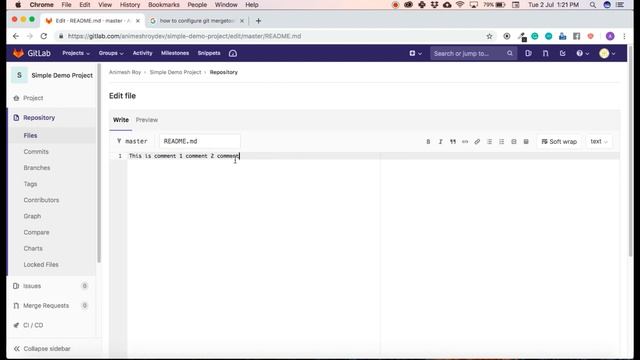
Task: Bookmark this page with the star icon
Action: point(489,36)
